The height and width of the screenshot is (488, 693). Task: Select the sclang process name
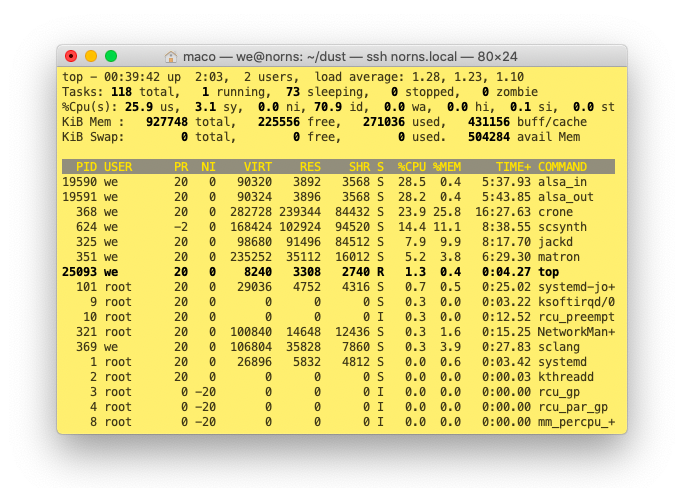(559, 347)
